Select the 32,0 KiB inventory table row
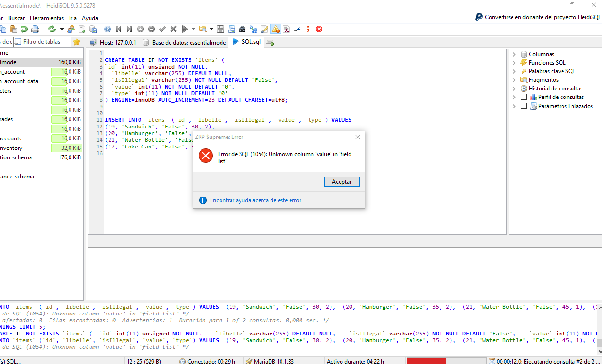602x364 pixels. (x=41, y=148)
